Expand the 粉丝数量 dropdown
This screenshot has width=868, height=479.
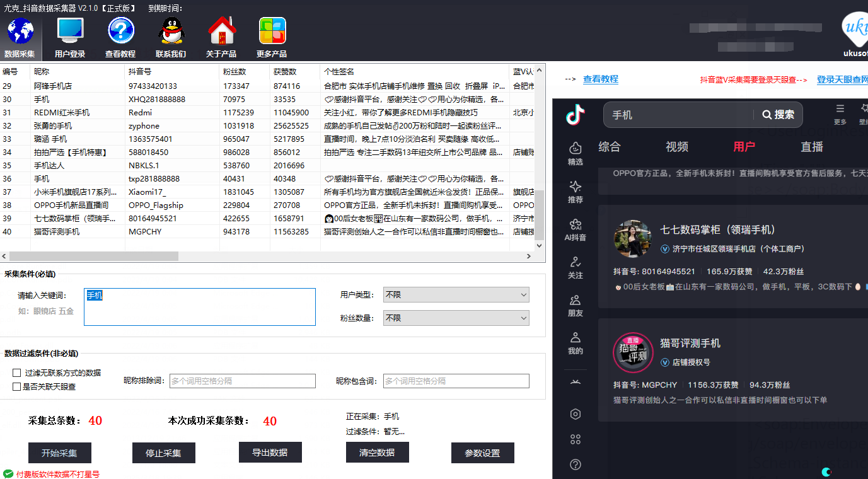pyautogui.click(x=456, y=318)
